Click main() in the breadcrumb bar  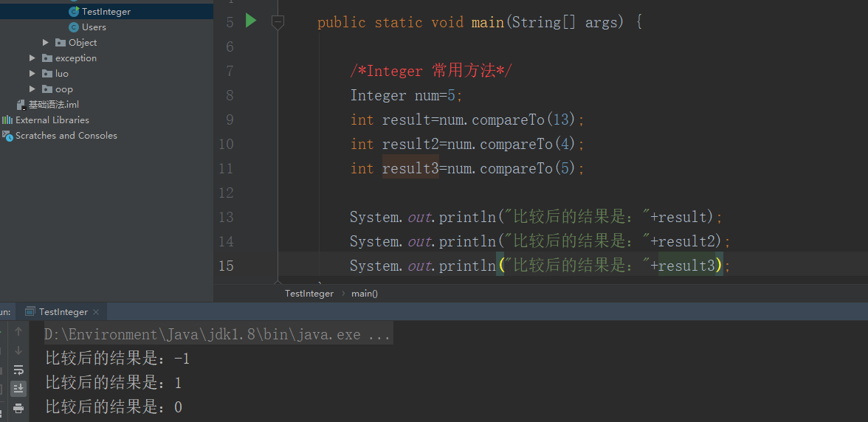coord(365,294)
